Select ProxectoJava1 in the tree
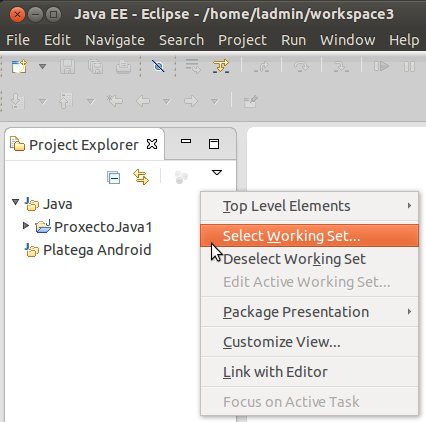 (103, 227)
